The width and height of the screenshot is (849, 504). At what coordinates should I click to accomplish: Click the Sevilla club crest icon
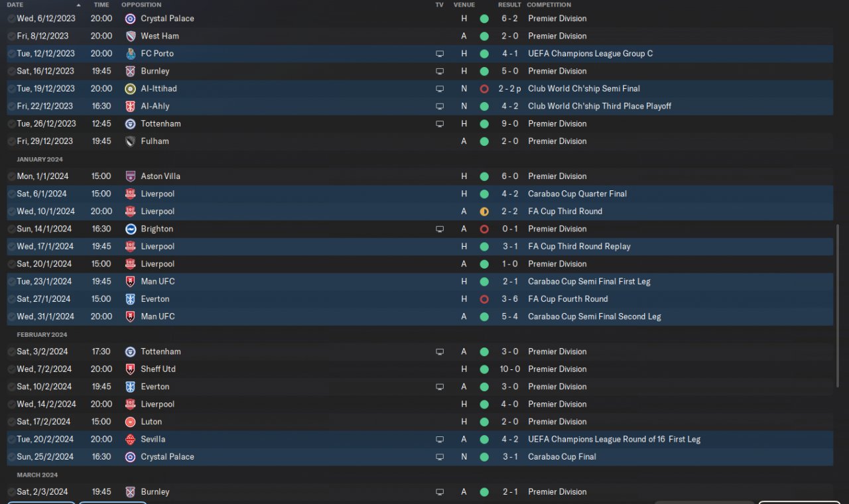coord(131,439)
